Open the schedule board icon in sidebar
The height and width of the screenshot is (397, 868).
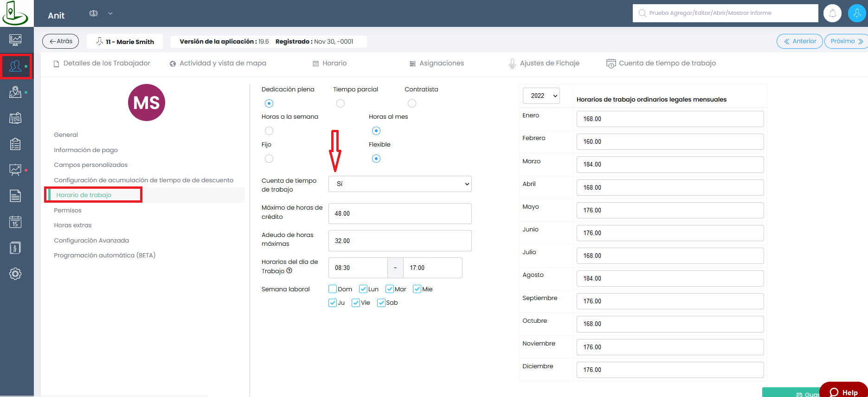coord(15,118)
